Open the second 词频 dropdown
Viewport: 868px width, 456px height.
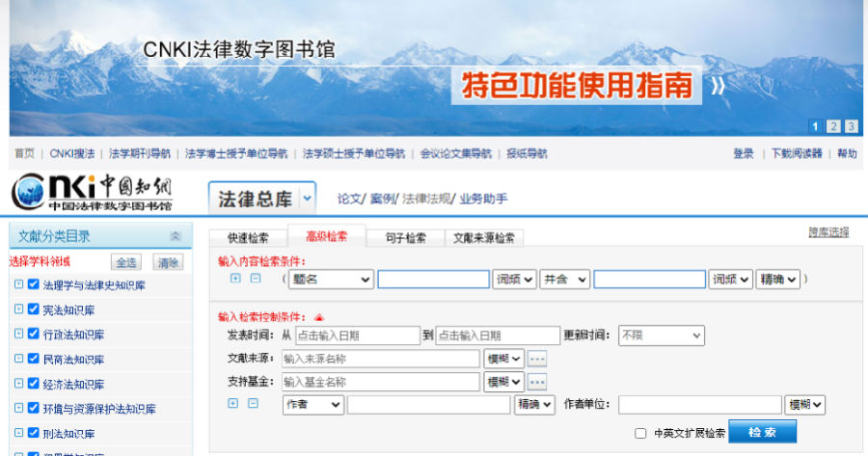click(x=730, y=280)
